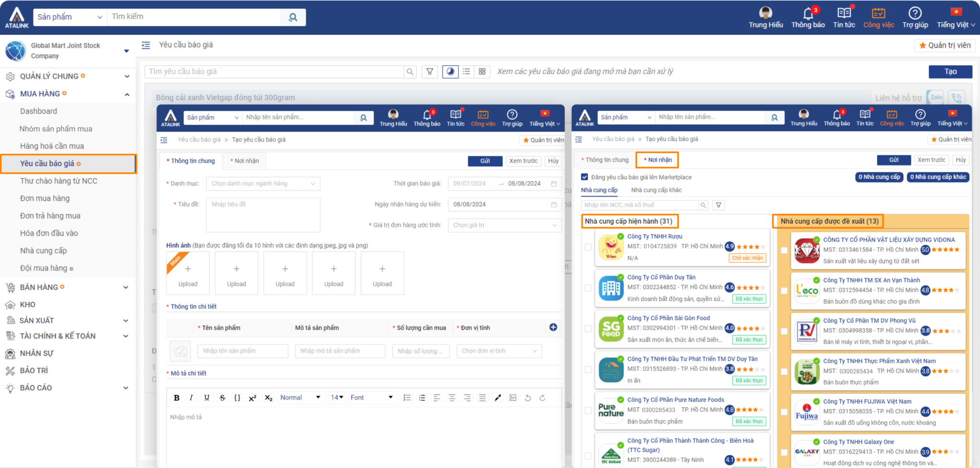Viewport: 980px width, 468px height.
Task: Click the Main image Upload box
Action: pyautogui.click(x=188, y=273)
